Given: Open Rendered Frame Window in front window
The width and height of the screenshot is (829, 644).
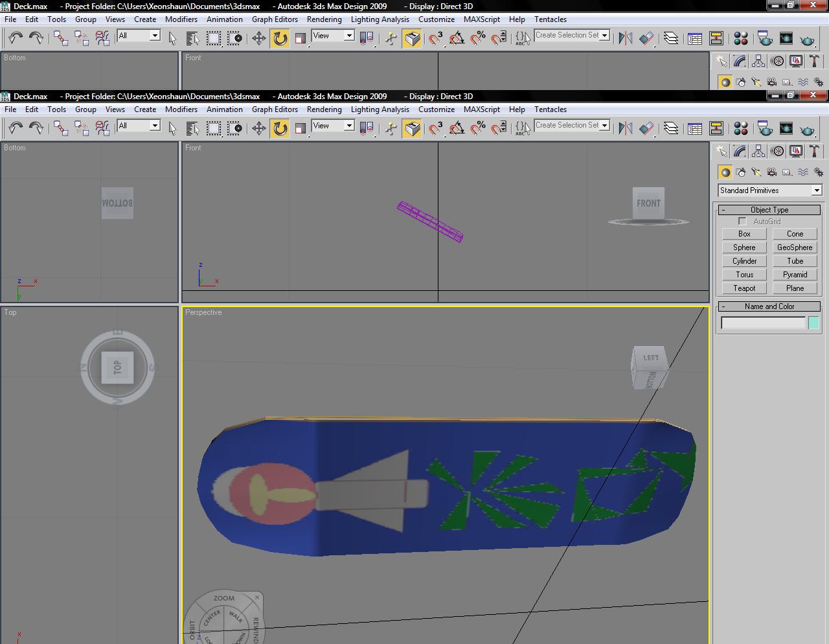Looking at the screenshot, I should click(786, 128).
